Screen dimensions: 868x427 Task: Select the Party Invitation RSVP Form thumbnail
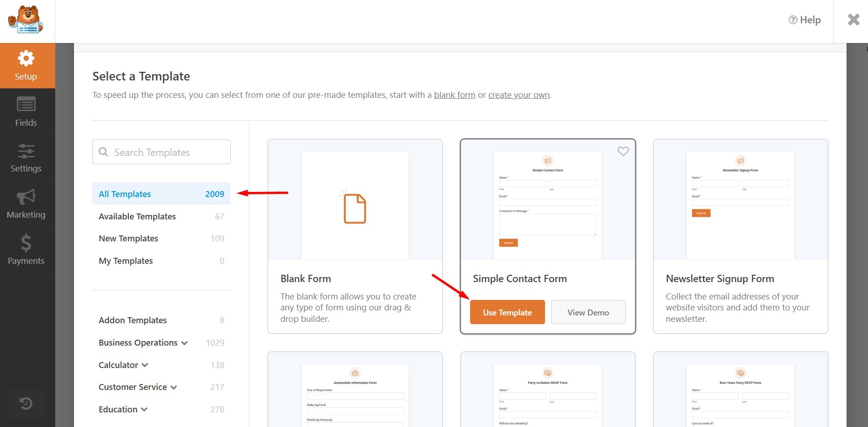tap(548, 390)
